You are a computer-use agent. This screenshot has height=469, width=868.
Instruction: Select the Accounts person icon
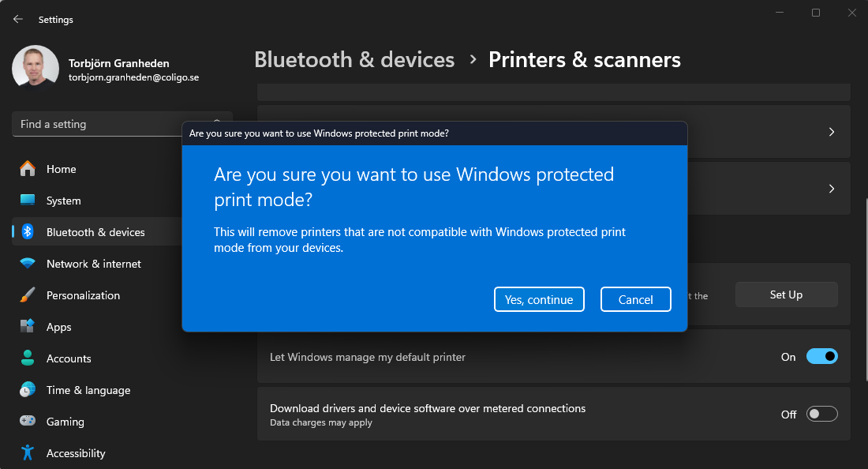pyautogui.click(x=27, y=358)
